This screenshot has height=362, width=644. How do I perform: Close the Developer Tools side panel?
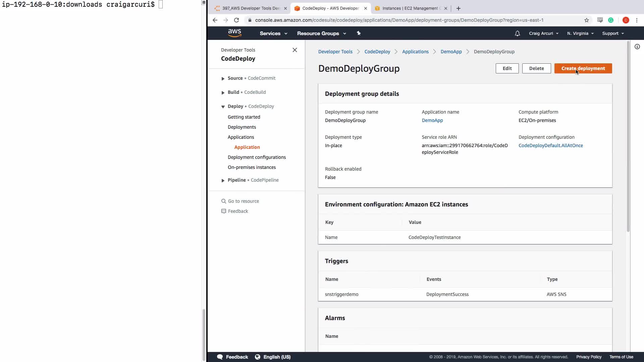294,50
